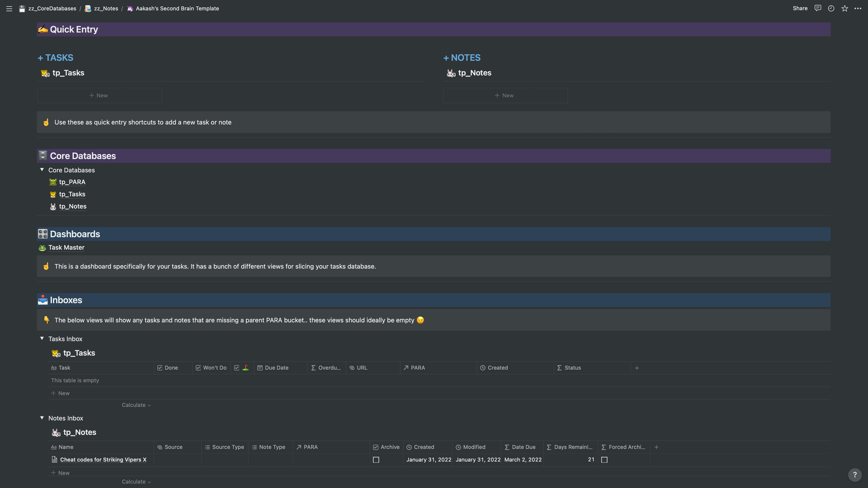This screenshot has height=488, width=868.
Task: Open the three-dot page options menu
Action: pyautogui.click(x=858, y=8)
